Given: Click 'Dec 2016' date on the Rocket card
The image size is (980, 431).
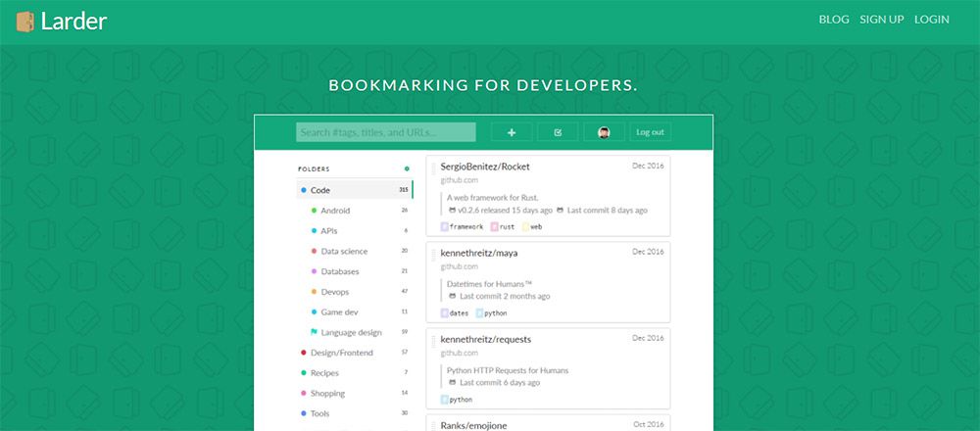Looking at the screenshot, I should (648, 166).
